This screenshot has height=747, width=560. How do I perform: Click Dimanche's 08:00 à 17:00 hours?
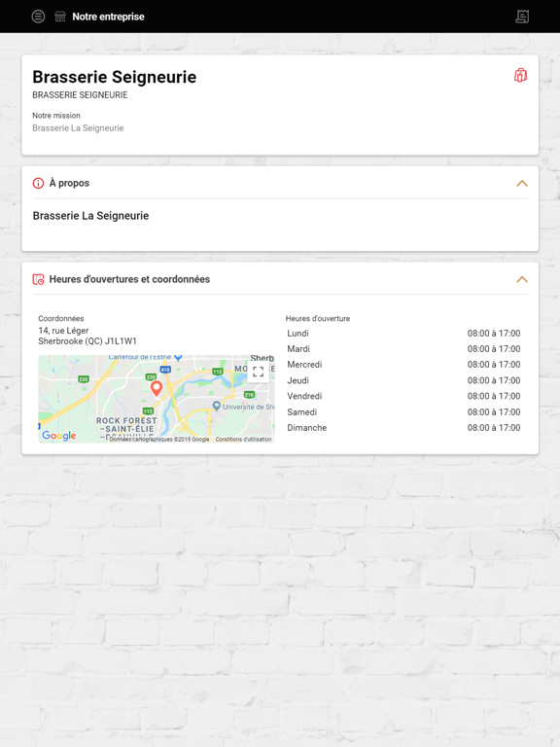pyautogui.click(x=494, y=428)
